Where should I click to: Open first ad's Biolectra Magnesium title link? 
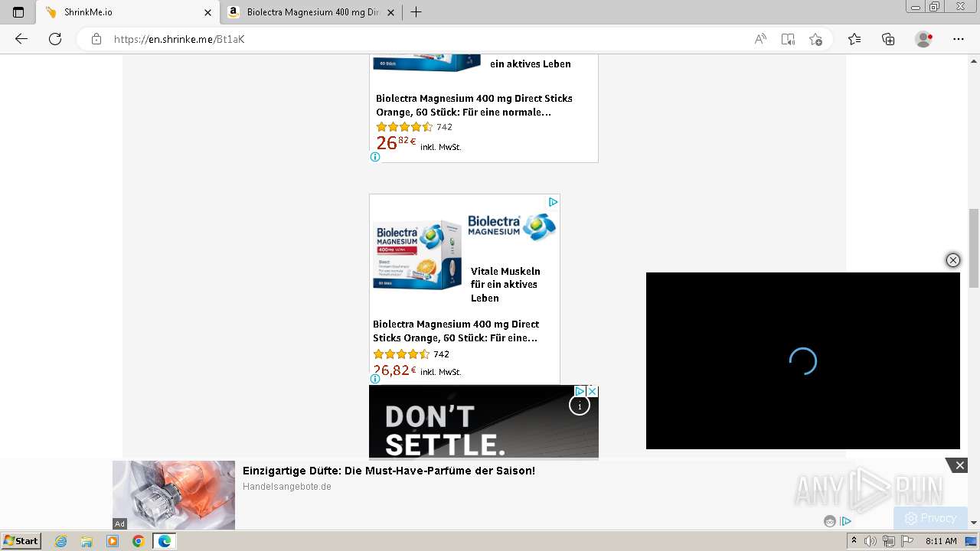pos(474,105)
